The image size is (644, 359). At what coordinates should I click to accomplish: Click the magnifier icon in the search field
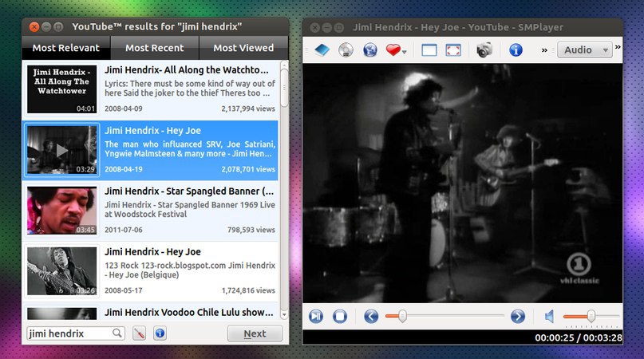pos(117,333)
